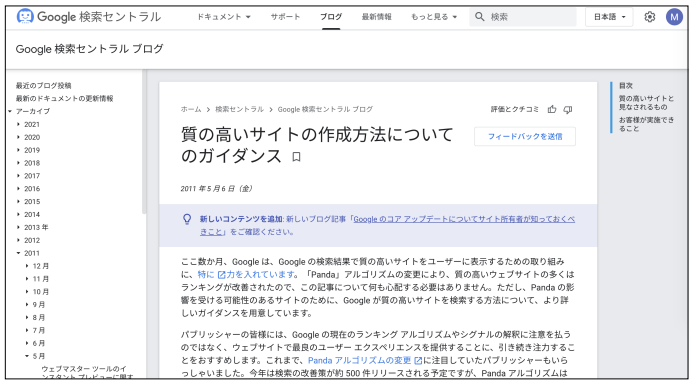Click the thumbs-up rating icon
Viewport: 694px width, 384px height.
click(x=551, y=109)
